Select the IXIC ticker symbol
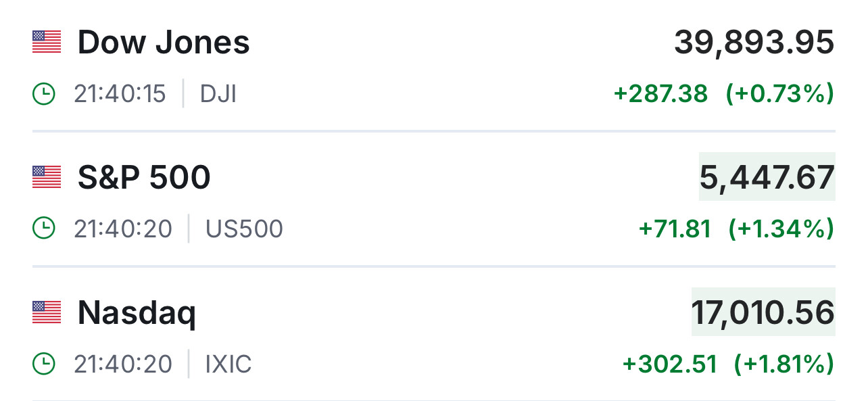This screenshot has width=868, height=401. 228,364
